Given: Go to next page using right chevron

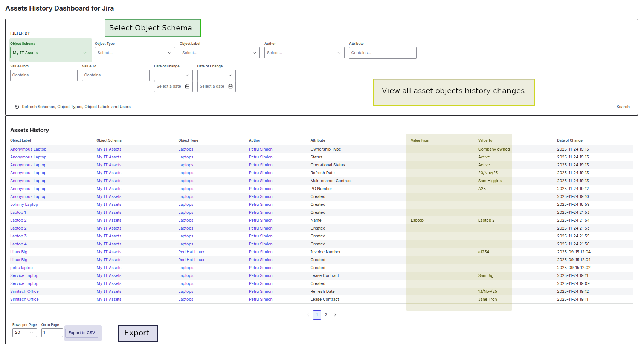Looking at the screenshot, I should [335, 315].
